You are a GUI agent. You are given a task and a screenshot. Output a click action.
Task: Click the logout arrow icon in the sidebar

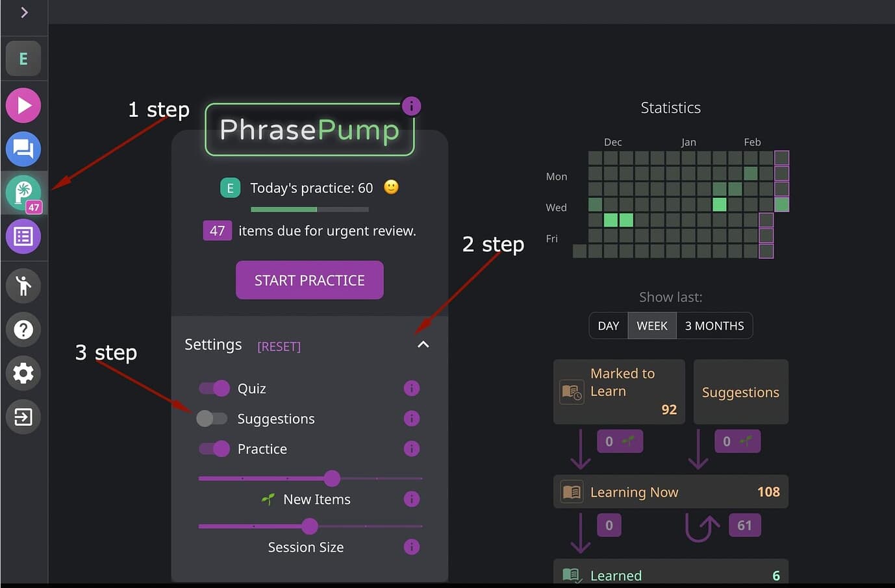23,417
